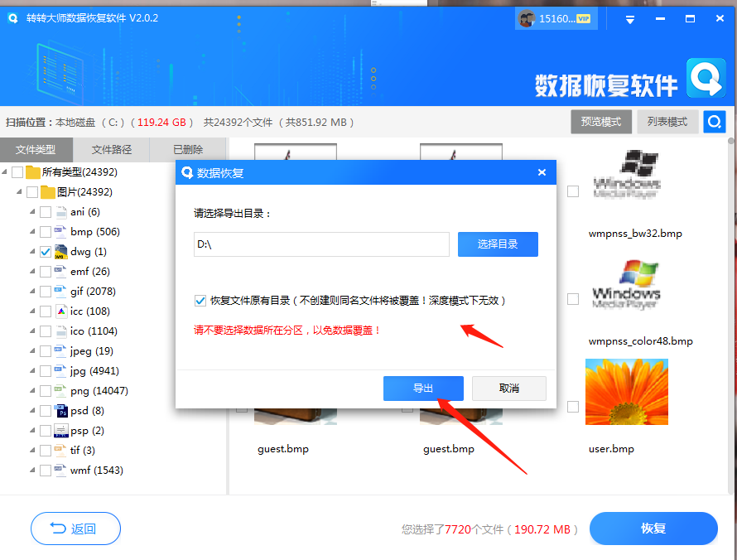Switch to the 已删除 tab
Image resolution: width=737 pixels, height=560 pixels.
tap(186, 150)
